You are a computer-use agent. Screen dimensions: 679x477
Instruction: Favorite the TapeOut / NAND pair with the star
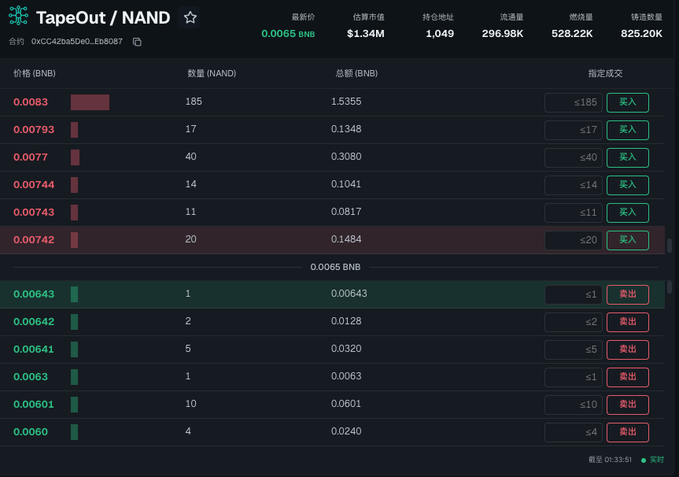tap(190, 17)
